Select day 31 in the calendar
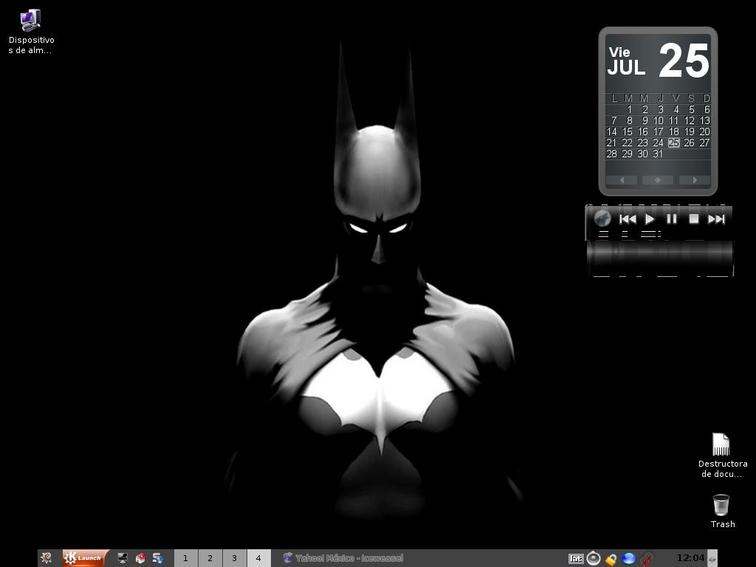 (x=658, y=154)
